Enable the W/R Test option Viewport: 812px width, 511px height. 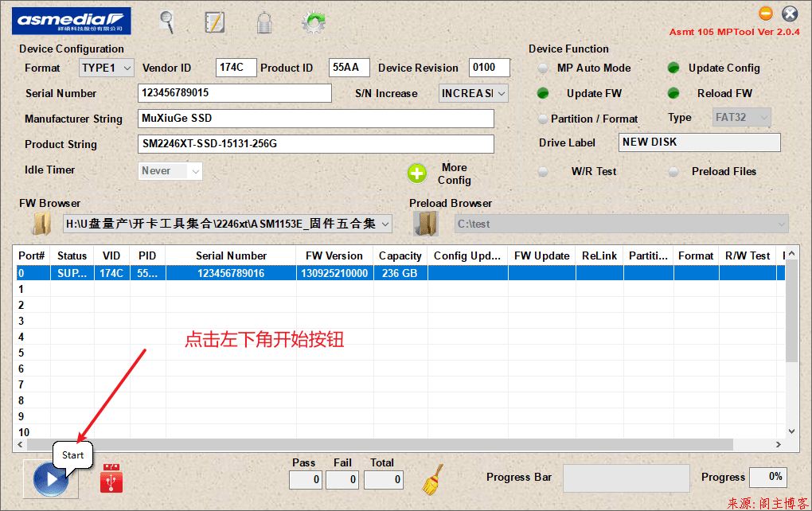click(543, 171)
